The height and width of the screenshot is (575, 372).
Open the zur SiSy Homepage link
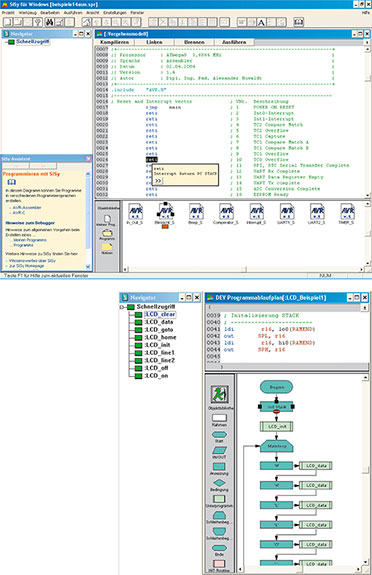pos(26,265)
